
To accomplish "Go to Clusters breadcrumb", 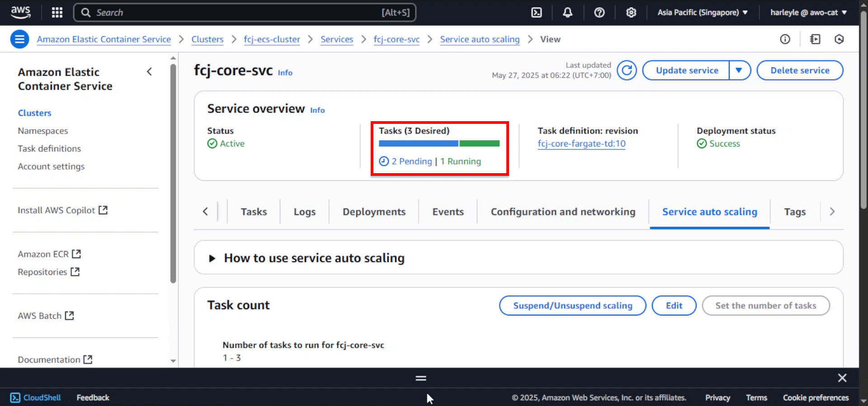I will (x=207, y=39).
